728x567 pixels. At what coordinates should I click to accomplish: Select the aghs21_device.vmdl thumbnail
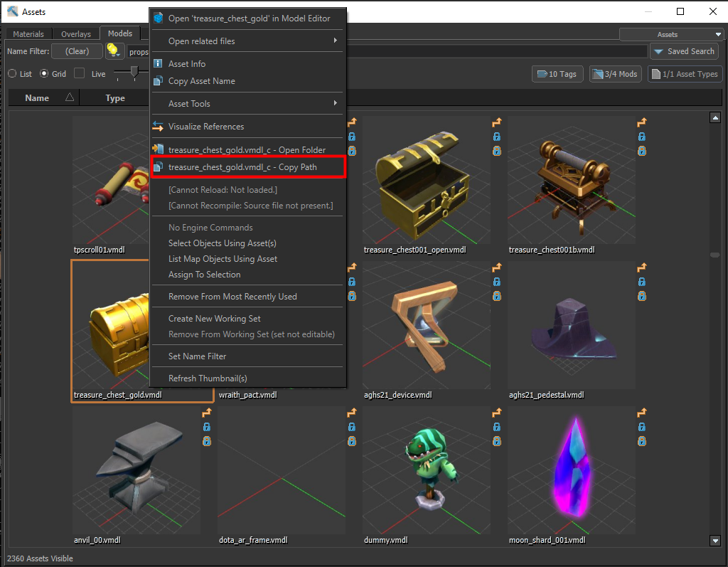click(427, 325)
